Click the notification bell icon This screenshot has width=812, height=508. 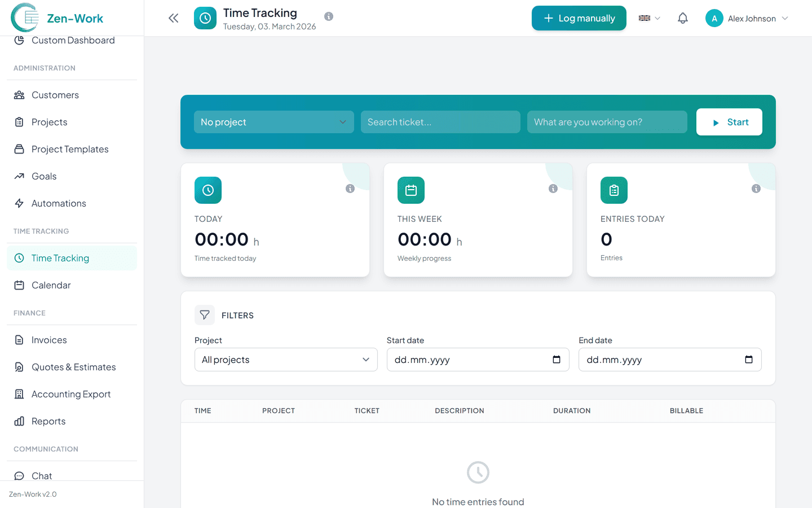(682, 18)
